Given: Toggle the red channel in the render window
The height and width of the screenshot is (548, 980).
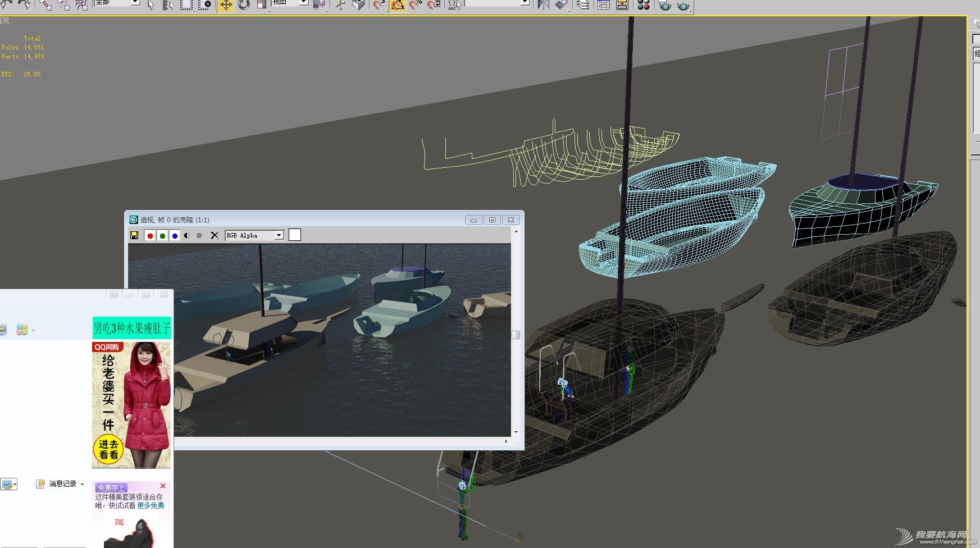Looking at the screenshot, I should coord(150,235).
